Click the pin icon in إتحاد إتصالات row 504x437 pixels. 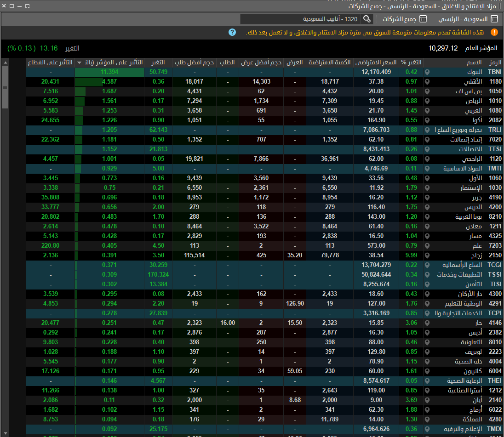click(x=427, y=140)
